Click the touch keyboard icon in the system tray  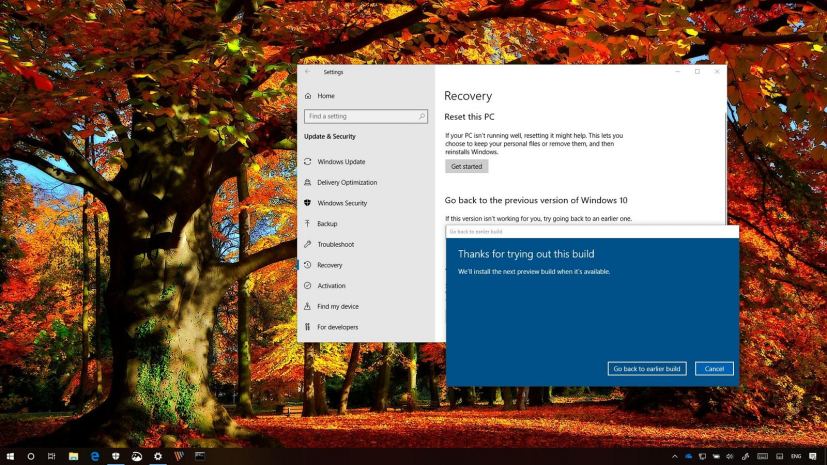pyautogui.click(x=763, y=456)
